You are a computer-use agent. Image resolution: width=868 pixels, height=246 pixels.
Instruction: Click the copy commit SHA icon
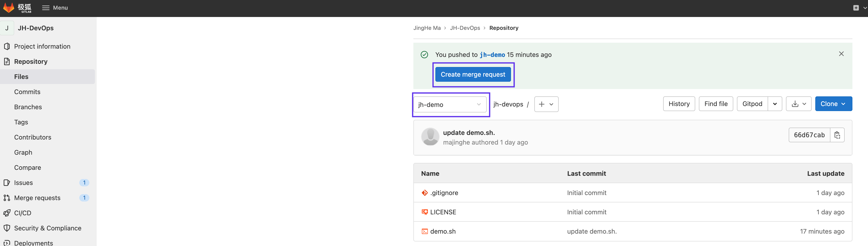coord(837,135)
